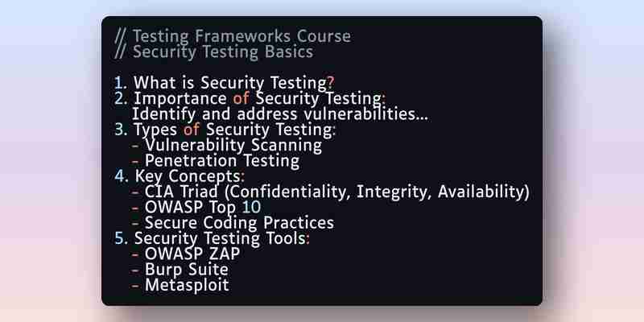The height and width of the screenshot is (322, 644).
Task: Click the 'Secure Coding Practices' item
Action: [x=233, y=223]
